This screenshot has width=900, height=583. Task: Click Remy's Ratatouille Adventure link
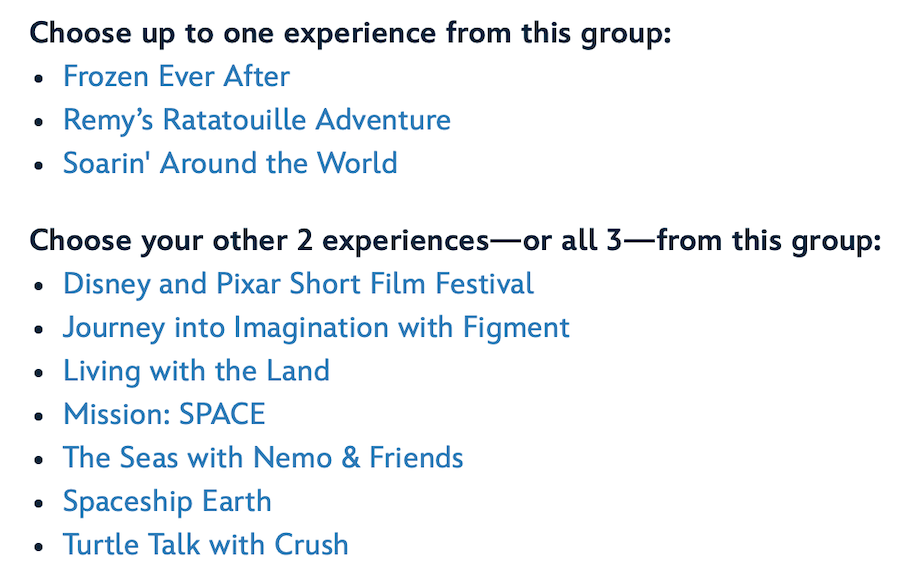click(256, 120)
